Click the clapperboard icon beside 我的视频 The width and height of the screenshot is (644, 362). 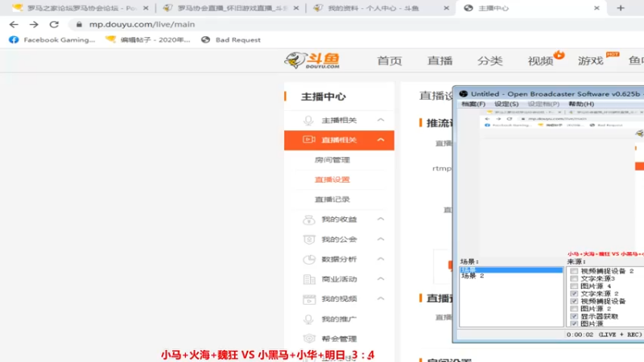coord(309,299)
